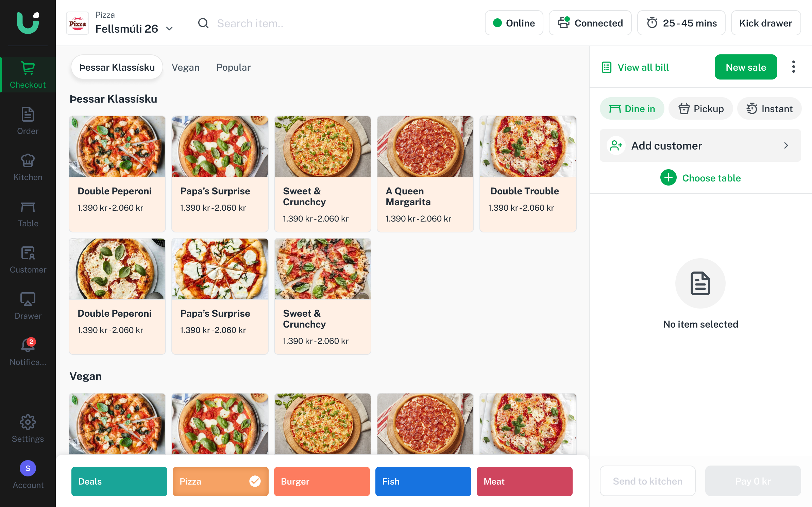Select the Deals category
The height and width of the screenshot is (507, 812).
click(x=119, y=481)
